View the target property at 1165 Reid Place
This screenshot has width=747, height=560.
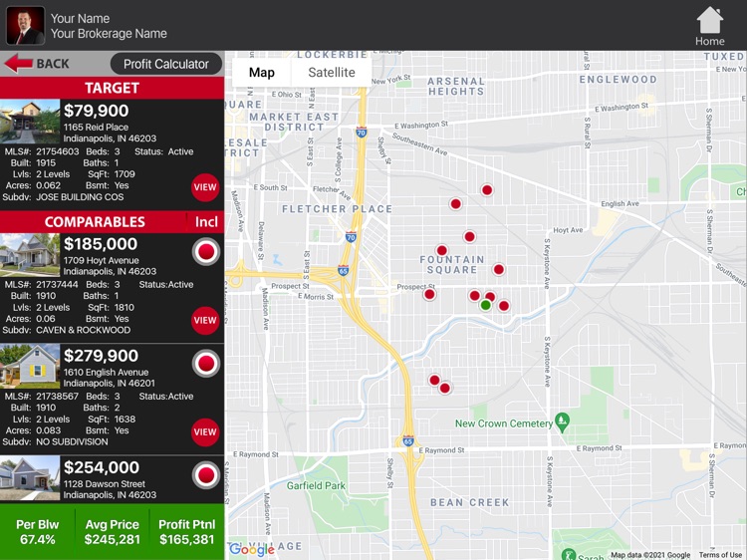(x=205, y=187)
